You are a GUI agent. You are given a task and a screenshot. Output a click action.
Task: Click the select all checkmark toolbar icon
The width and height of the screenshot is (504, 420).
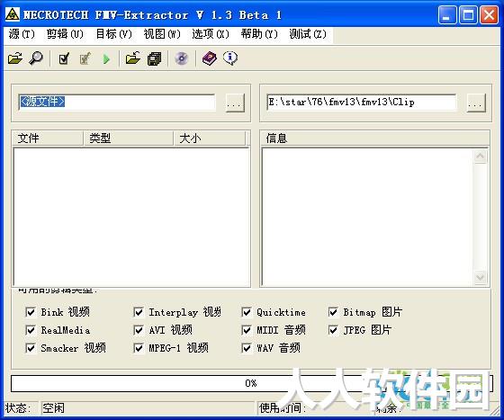point(64,58)
